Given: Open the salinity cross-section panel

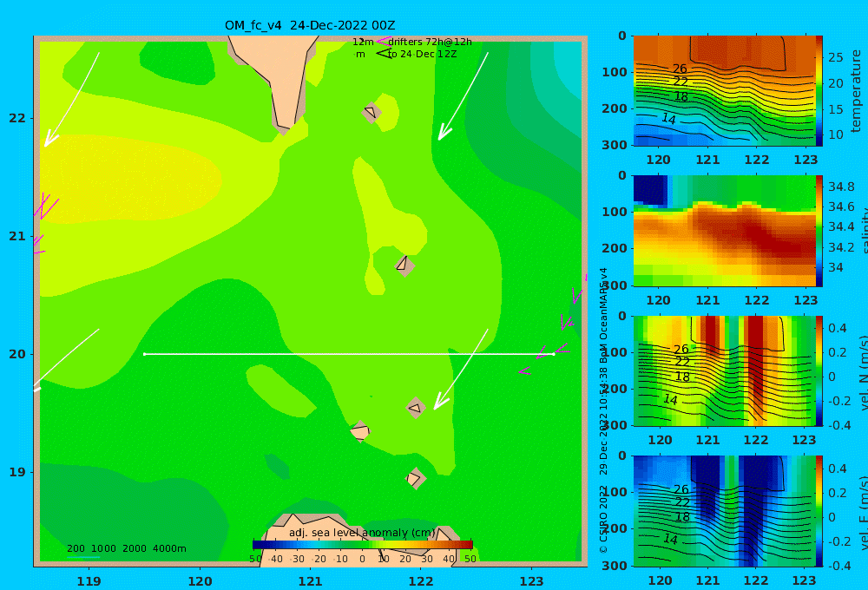Looking at the screenshot, I should click(724, 231).
